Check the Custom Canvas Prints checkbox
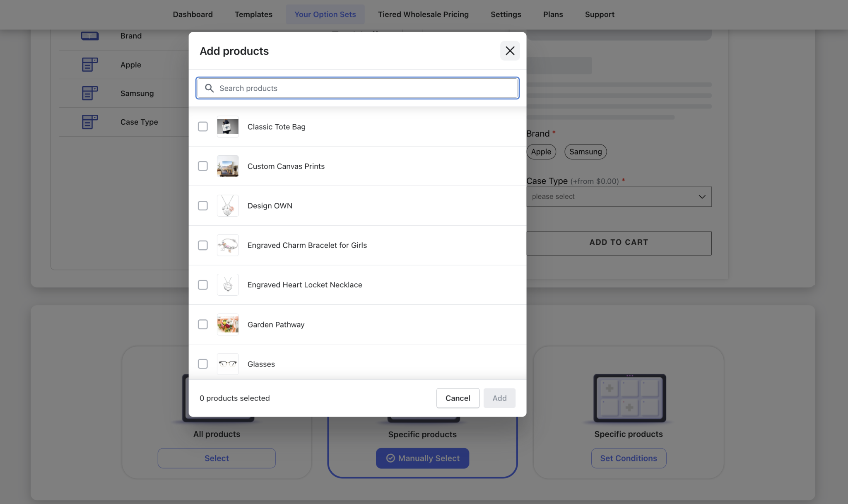848x504 pixels. (203, 166)
